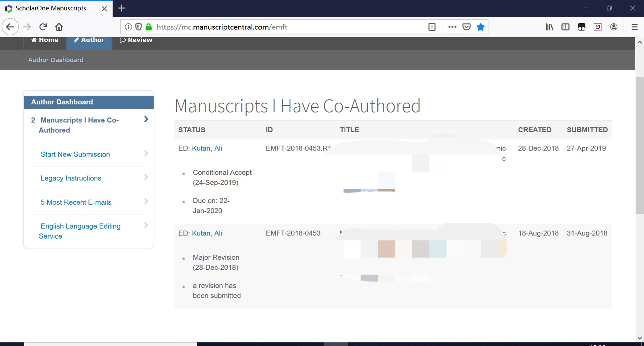Show site information icon in address bar
Viewport: 644px width, 346px height.
click(128, 27)
